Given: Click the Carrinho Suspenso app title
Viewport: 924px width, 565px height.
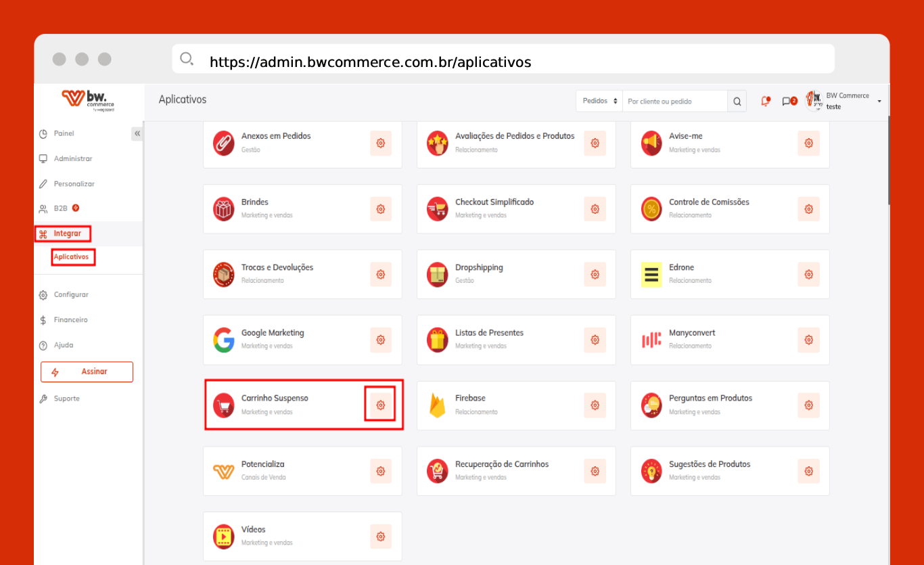Looking at the screenshot, I should pyautogui.click(x=275, y=398).
